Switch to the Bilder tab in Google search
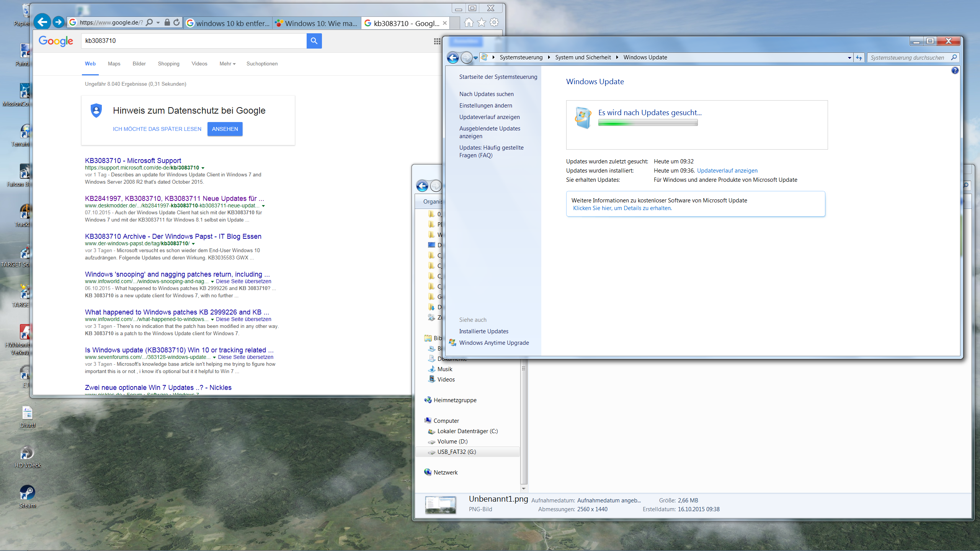This screenshot has width=980, height=551. pos(139,64)
